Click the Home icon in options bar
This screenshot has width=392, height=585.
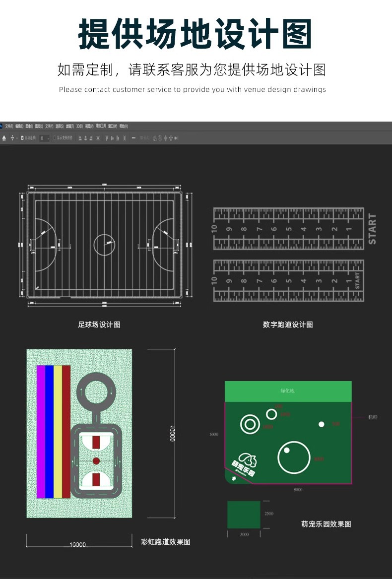click(x=4, y=138)
